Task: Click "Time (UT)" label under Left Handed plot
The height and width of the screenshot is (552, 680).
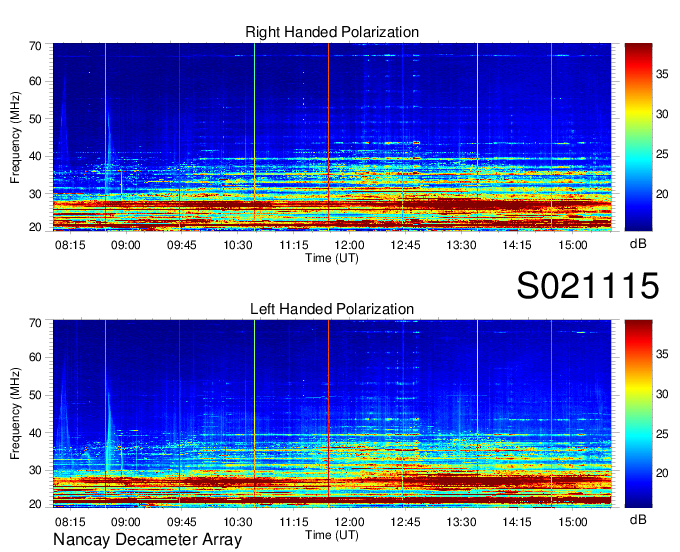Action: 332,535
